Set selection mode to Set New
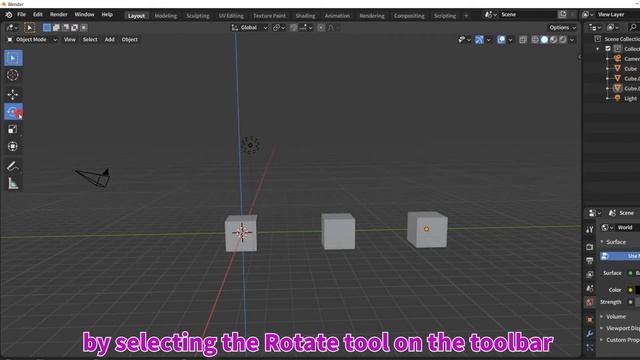640x360 pixels. pos(47,27)
